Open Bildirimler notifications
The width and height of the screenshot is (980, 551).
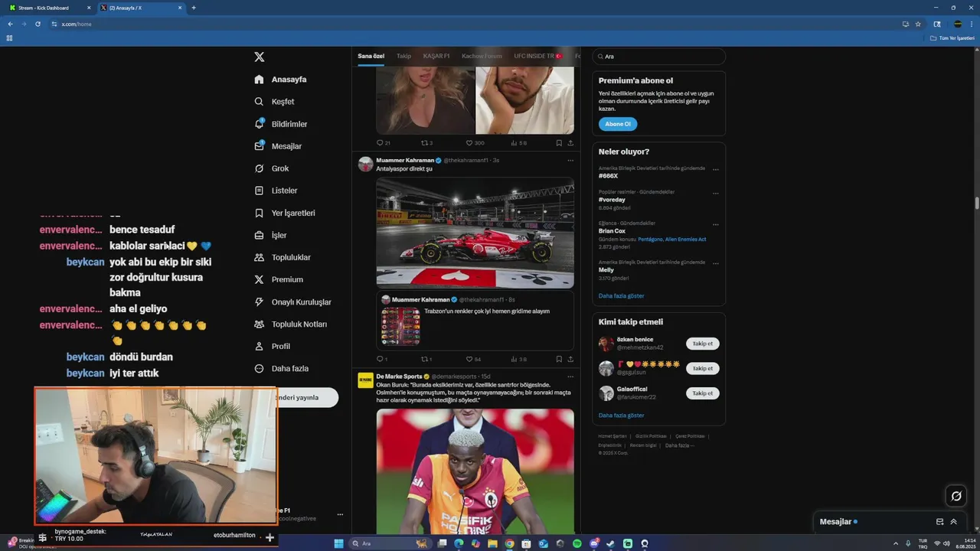(x=280, y=124)
